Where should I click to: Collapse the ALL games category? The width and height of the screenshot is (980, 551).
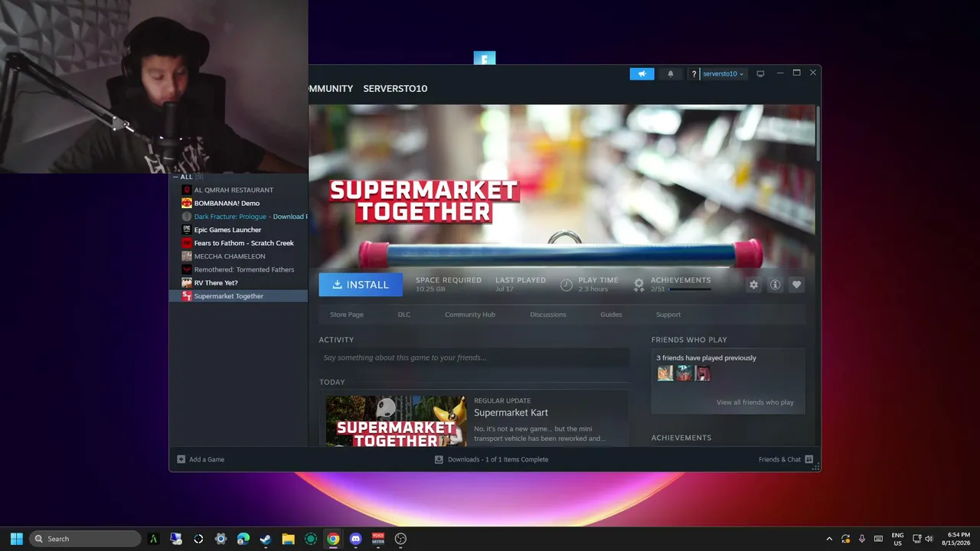pos(175,177)
